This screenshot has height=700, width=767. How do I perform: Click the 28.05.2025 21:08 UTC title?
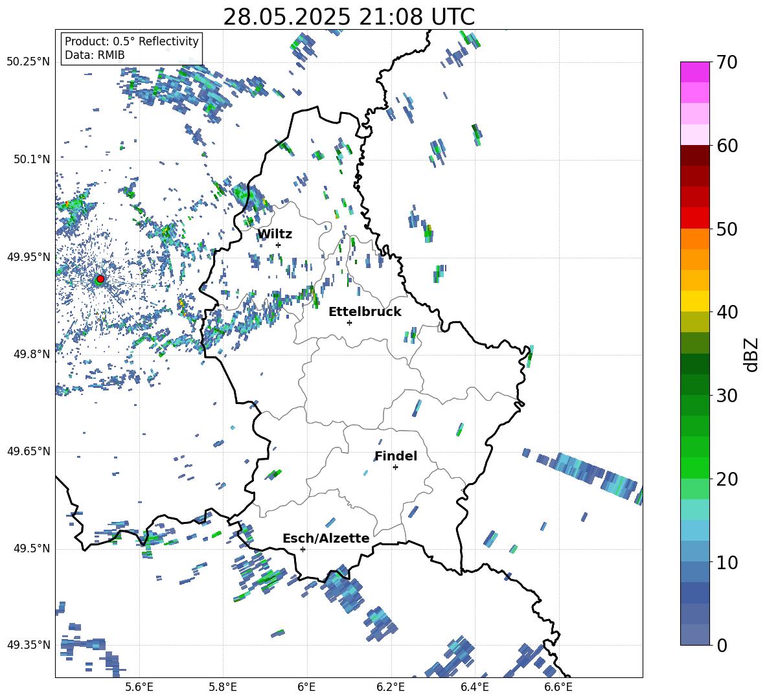[349, 17]
